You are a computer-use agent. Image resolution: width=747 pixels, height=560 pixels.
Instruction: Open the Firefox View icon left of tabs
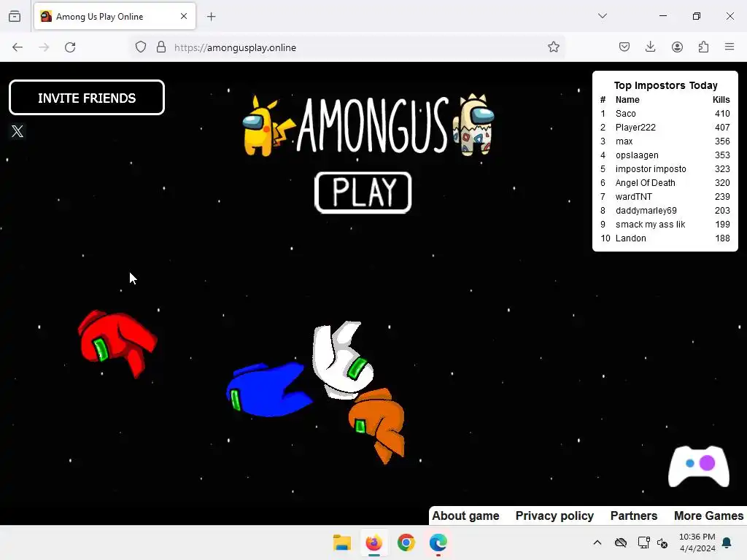(15, 16)
